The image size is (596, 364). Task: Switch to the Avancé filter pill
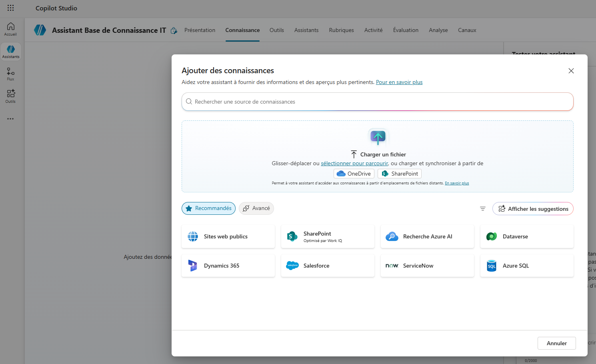[x=256, y=208]
